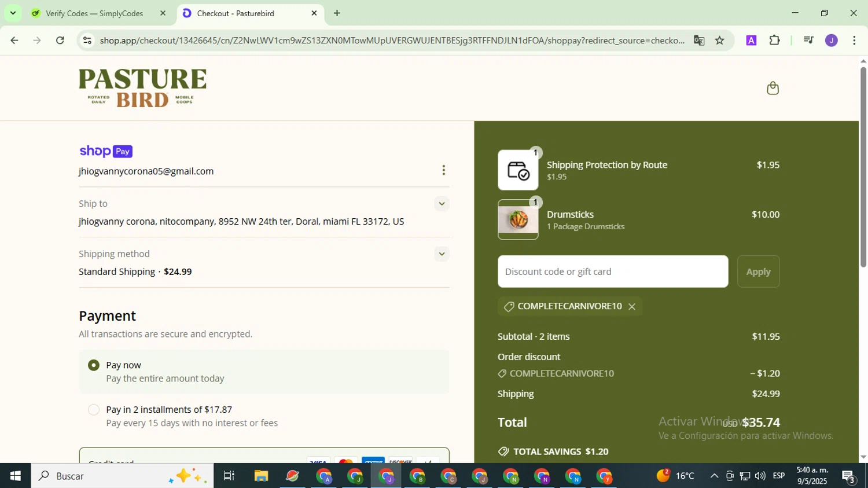Open the volume control in system tray
This screenshot has width=868, height=488.
coord(760,476)
